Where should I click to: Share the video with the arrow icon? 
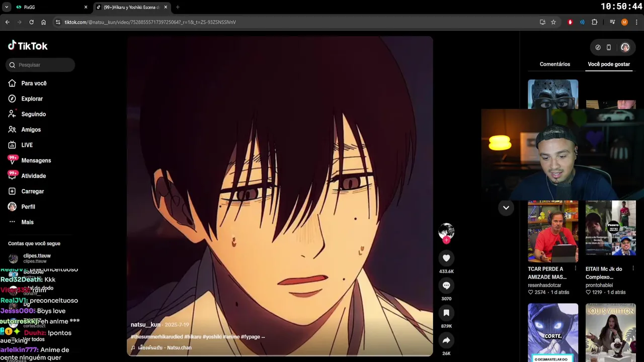pyautogui.click(x=446, y=340)
